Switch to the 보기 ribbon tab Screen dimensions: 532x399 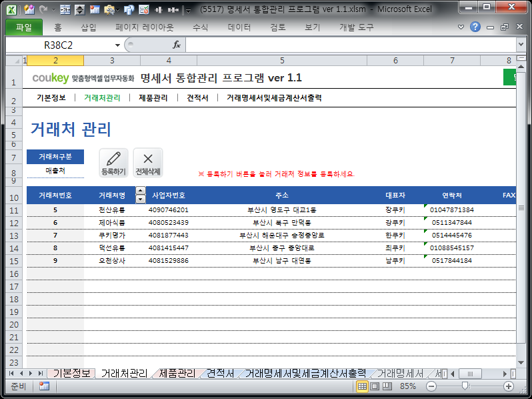click(313, 27)
